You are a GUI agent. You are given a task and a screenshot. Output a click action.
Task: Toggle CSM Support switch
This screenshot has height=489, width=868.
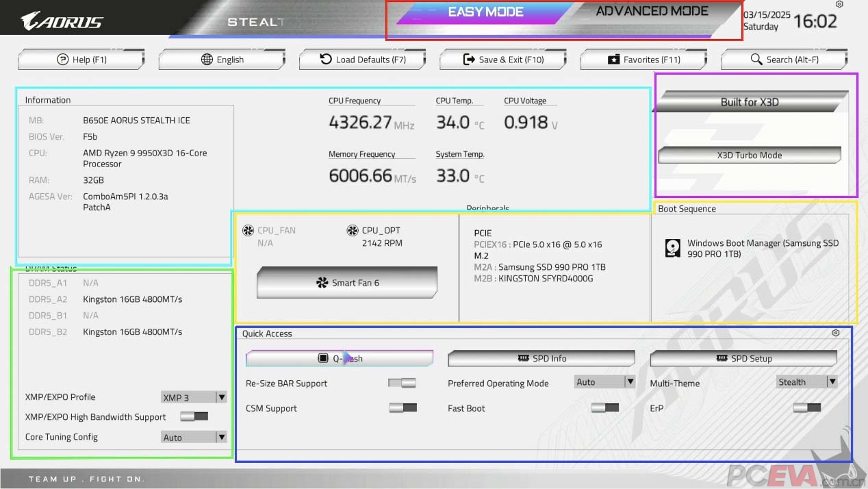coord(403,408)
